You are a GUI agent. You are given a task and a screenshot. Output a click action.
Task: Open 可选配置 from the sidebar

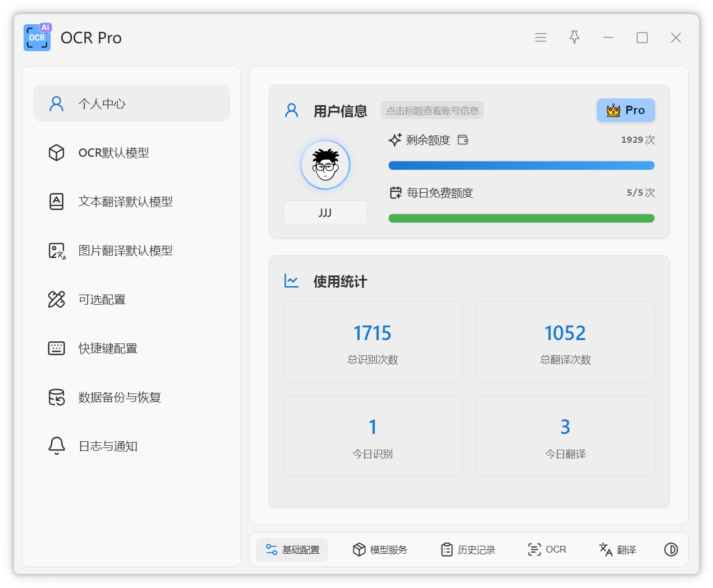pyautogui.click(x=132, y=300)
